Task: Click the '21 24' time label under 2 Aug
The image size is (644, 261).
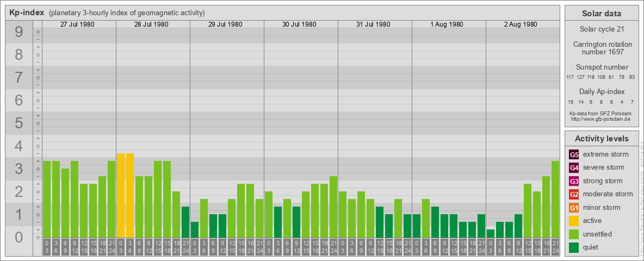Action: pos(555,247)
